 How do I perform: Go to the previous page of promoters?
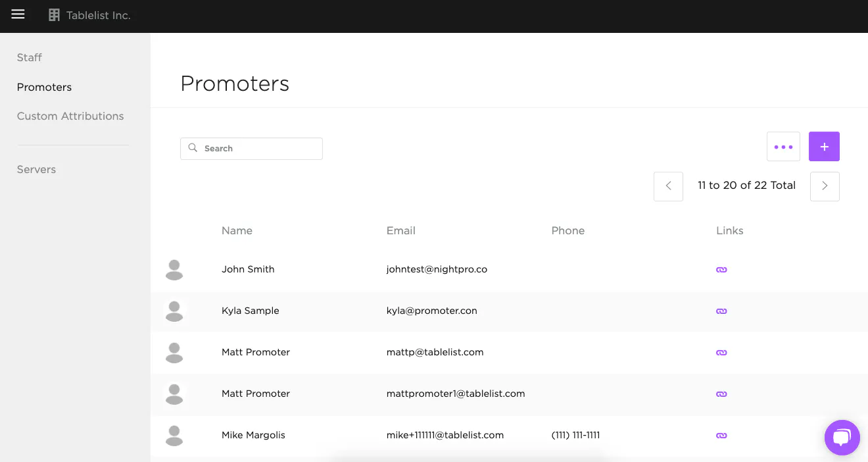[x=668, y=186]
